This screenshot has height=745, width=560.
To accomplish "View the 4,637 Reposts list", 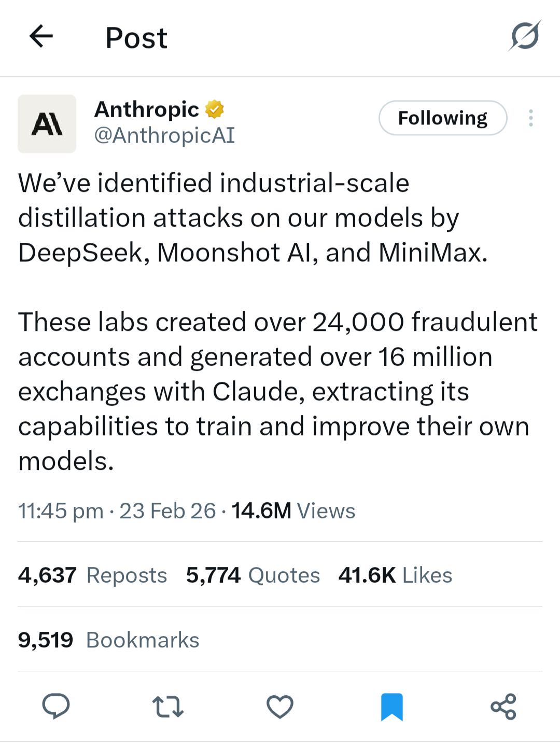I will click(92, 575).
